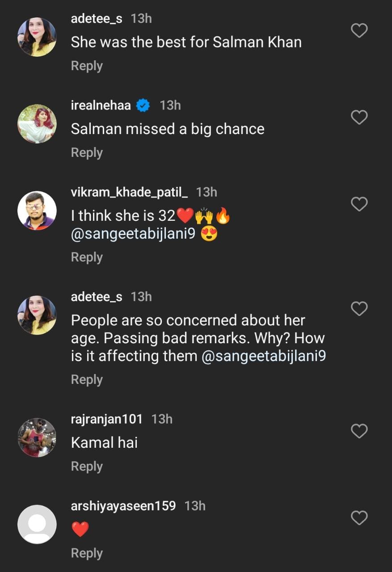Tap the heart on vikram_khade_patil_'s comment
Image resolution: width=392 pixels, height=572 pixels.
tap(359, 204)
